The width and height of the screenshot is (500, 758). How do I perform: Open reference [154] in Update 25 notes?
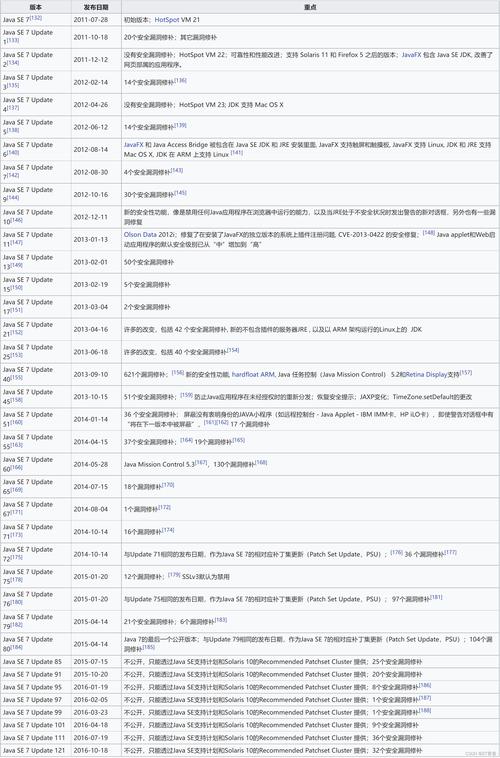pyautogui.click(x=233, y=350)
